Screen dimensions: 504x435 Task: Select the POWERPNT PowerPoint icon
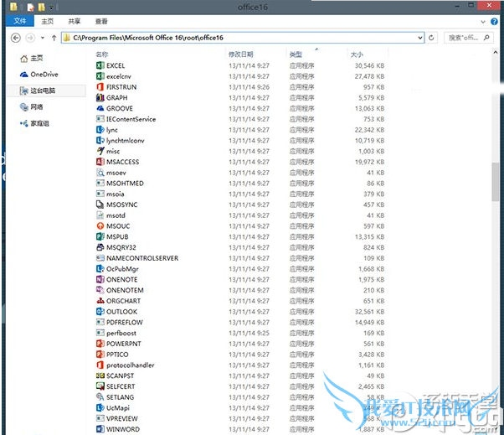(100, 344)
